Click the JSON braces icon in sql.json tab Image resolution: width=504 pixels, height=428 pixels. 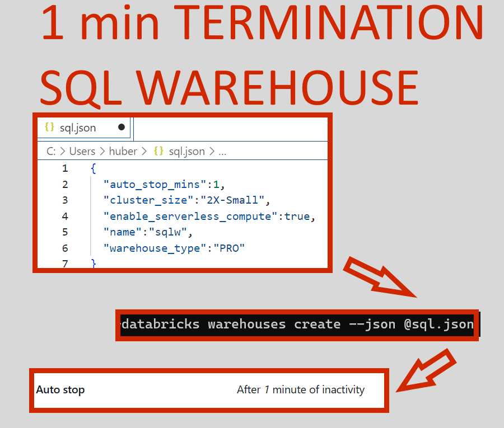coord(50,128)
